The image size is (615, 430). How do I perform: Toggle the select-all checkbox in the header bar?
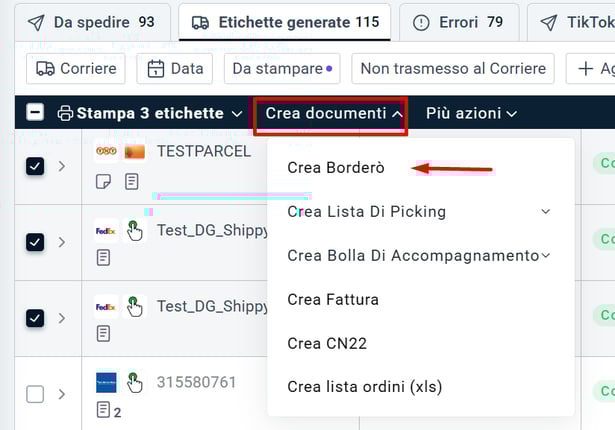35,113
